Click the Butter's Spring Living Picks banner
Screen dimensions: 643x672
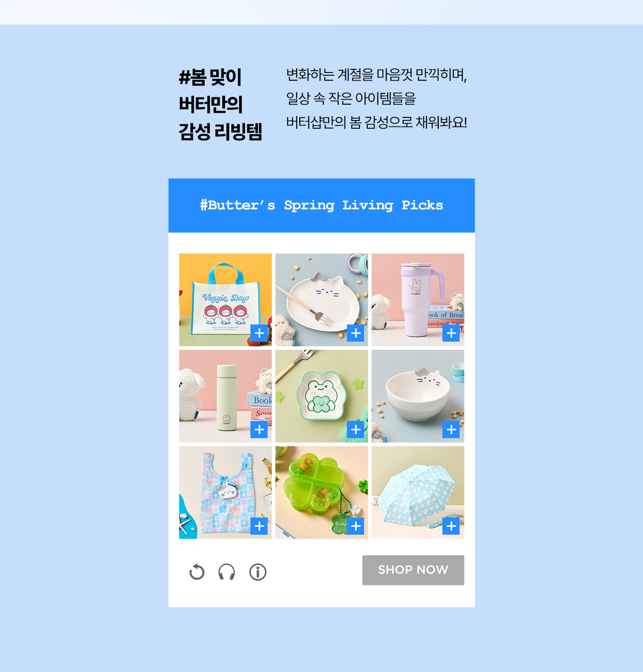point(321,205)
